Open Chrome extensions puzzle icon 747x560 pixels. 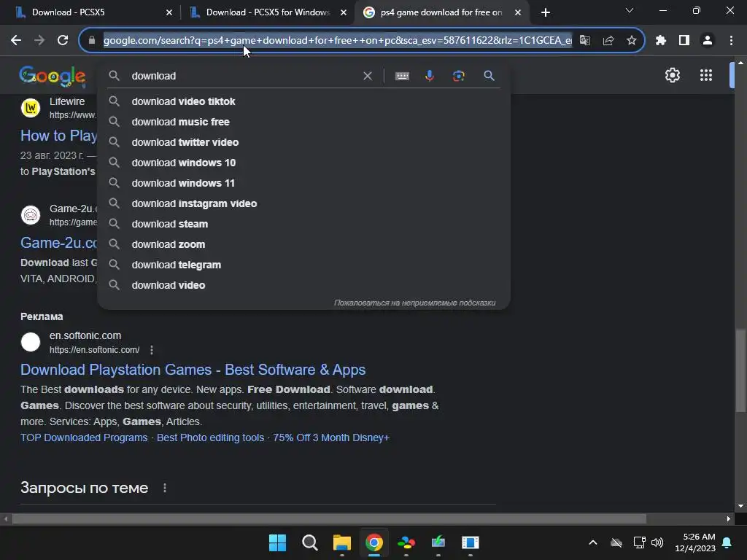[660, 41]
